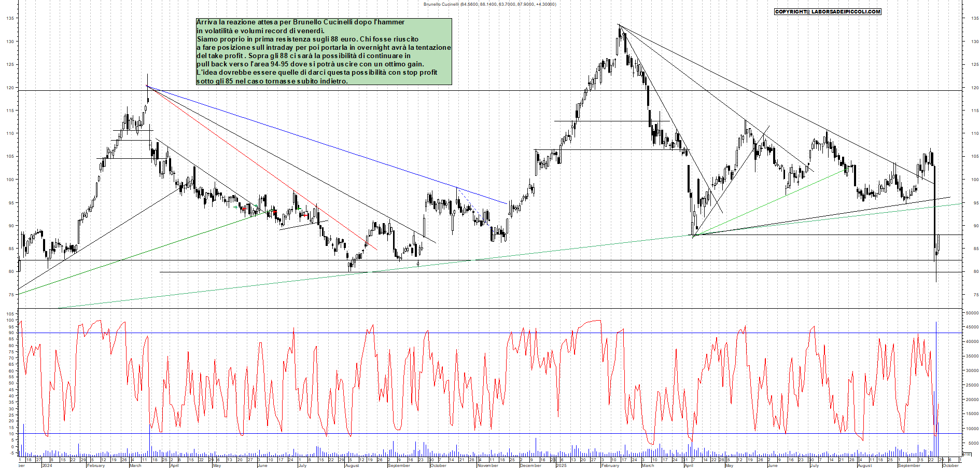Image resolution: width=980 pixels, height=468 pixels.
Task: Click the price peak near 133 in February 2025
Action: point(619,26)
